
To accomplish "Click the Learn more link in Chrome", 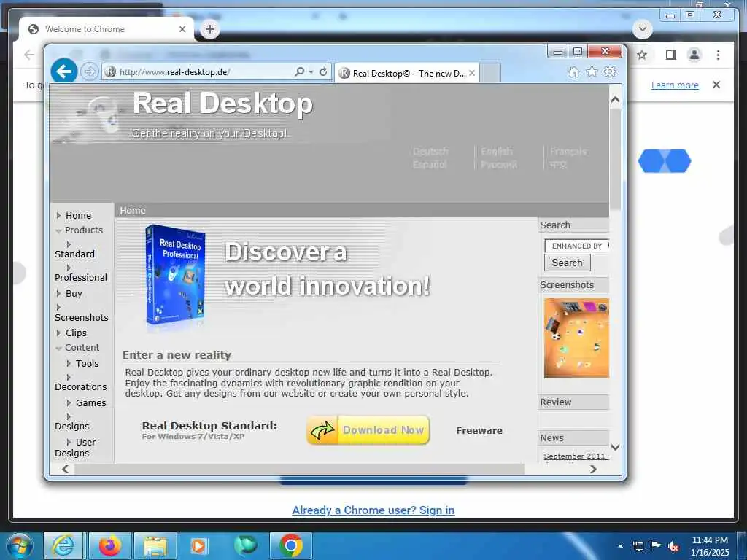I will tap(675, 85).
